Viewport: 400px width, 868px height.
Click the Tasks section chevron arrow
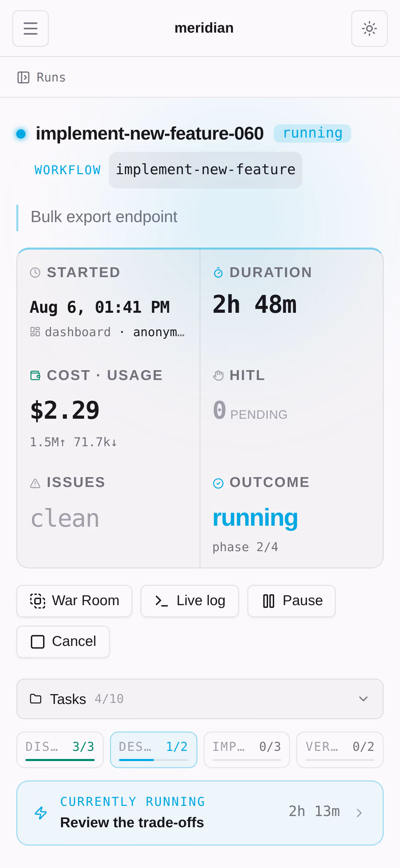[363, 699]
